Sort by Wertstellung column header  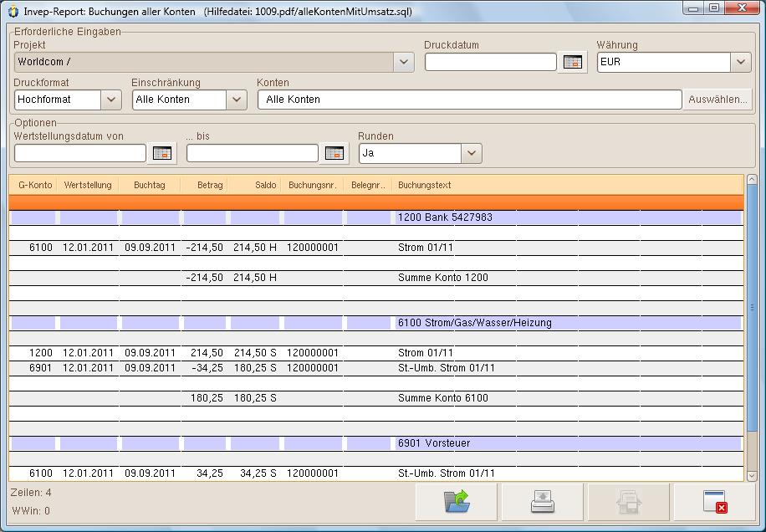click(88, 185)
